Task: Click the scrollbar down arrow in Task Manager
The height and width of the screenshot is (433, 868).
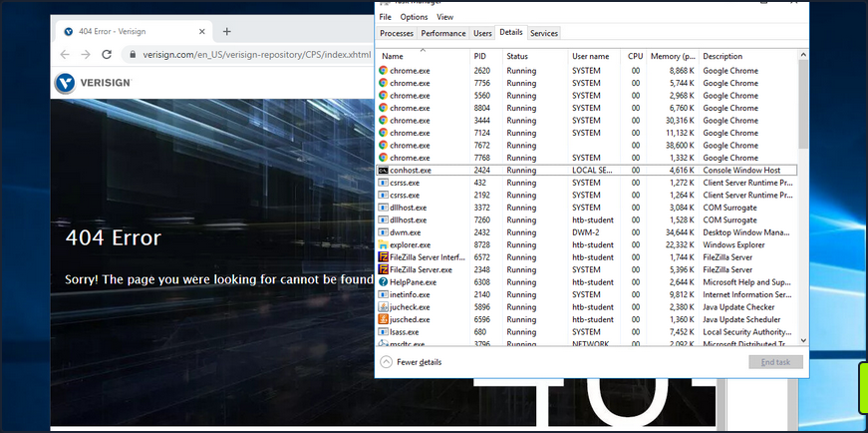Action: pos(803,341)
